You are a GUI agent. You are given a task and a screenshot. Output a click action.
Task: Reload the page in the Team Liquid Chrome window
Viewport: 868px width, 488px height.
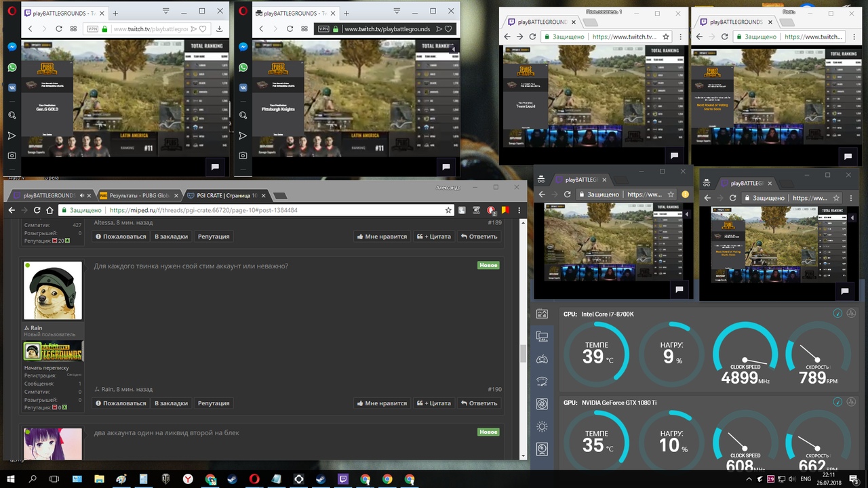coord(532,37)
